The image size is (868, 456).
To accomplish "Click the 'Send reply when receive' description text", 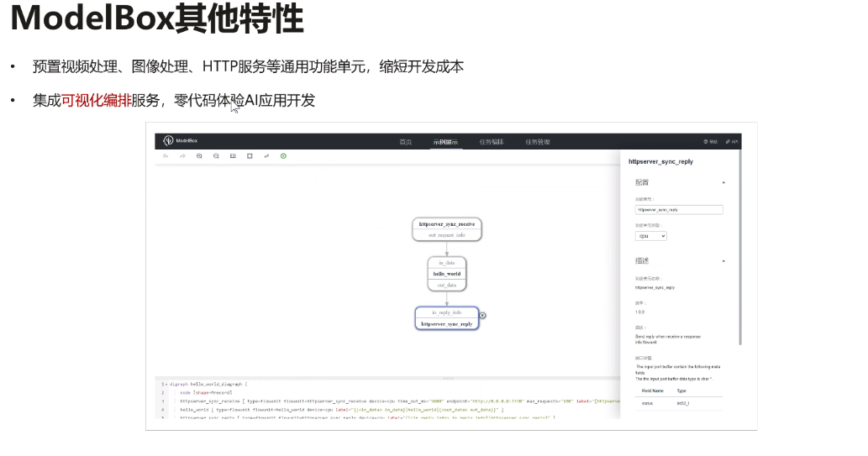I will click(668, 339).
